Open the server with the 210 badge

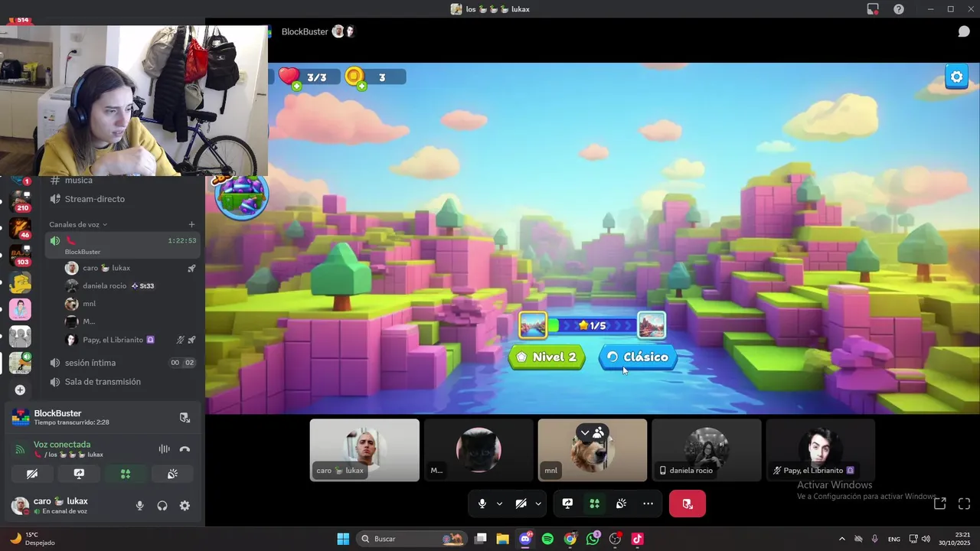click(x=20, y=202)
